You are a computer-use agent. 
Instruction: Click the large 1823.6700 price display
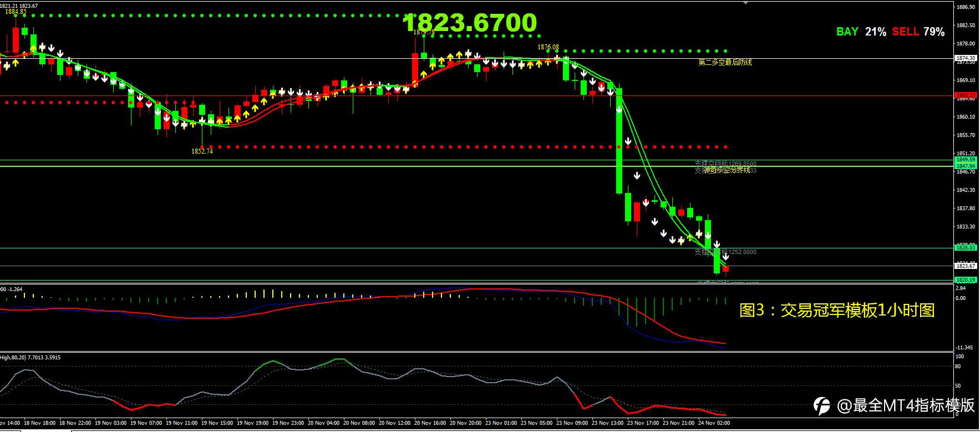click(x=470, y=23)
